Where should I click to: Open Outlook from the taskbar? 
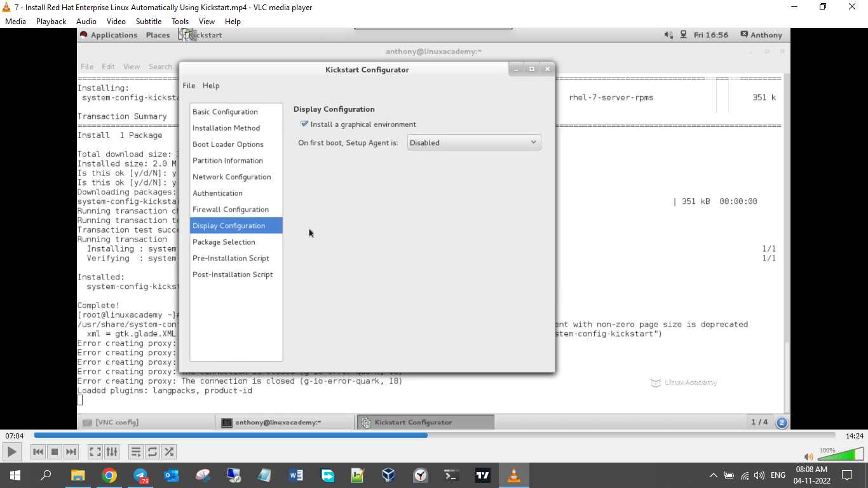point(172,475)
